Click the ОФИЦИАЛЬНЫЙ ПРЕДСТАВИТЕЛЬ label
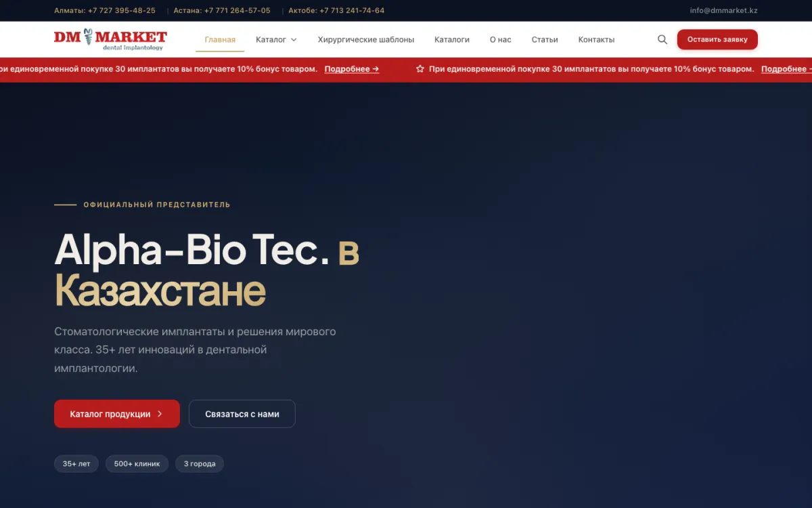This screenshot has width=812, height=508. tap(157, 205)
